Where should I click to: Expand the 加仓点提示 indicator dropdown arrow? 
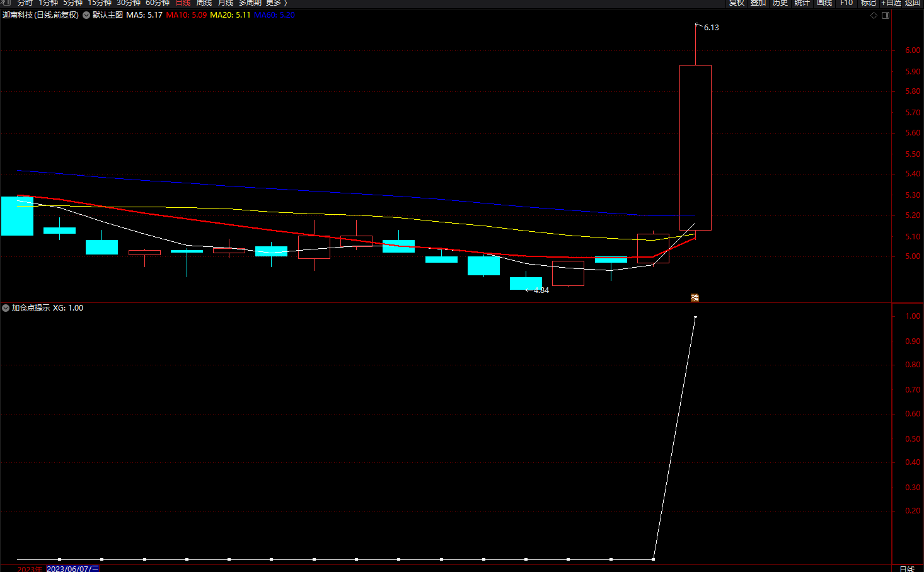pos(6,308)
